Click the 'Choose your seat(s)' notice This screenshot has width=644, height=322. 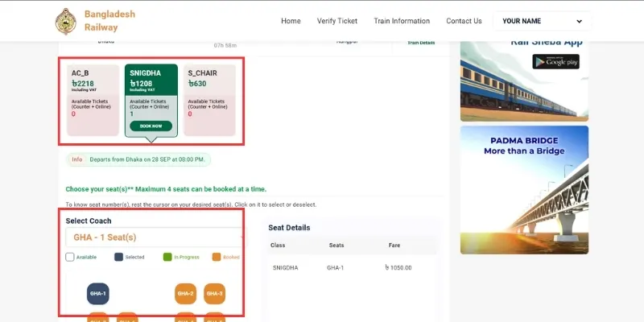coord(166,189)
